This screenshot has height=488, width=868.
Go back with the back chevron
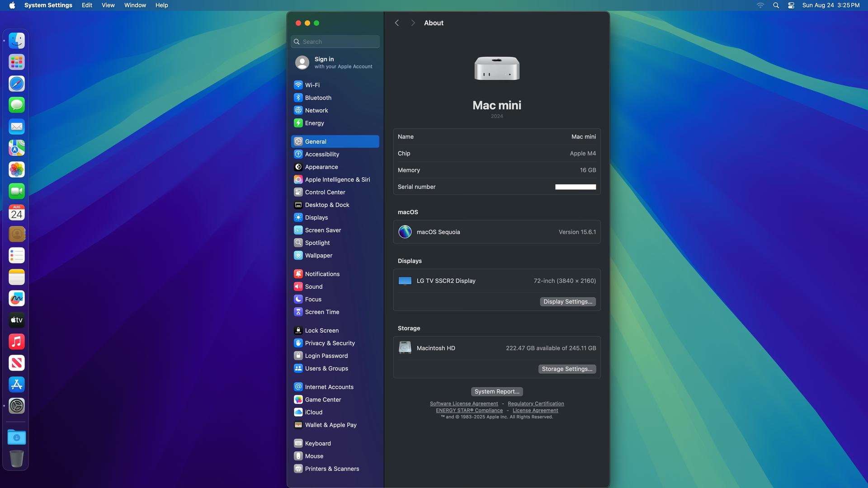pos(396,23)
